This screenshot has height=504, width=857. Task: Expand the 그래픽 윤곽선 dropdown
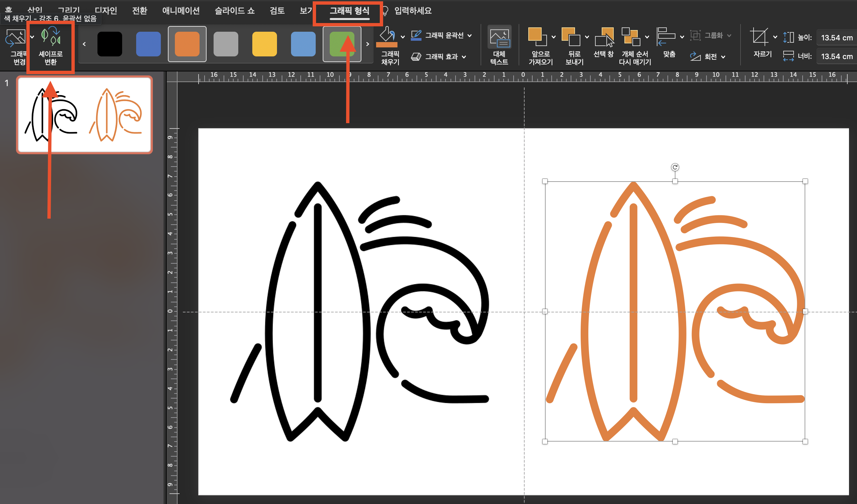pos(470,35)
